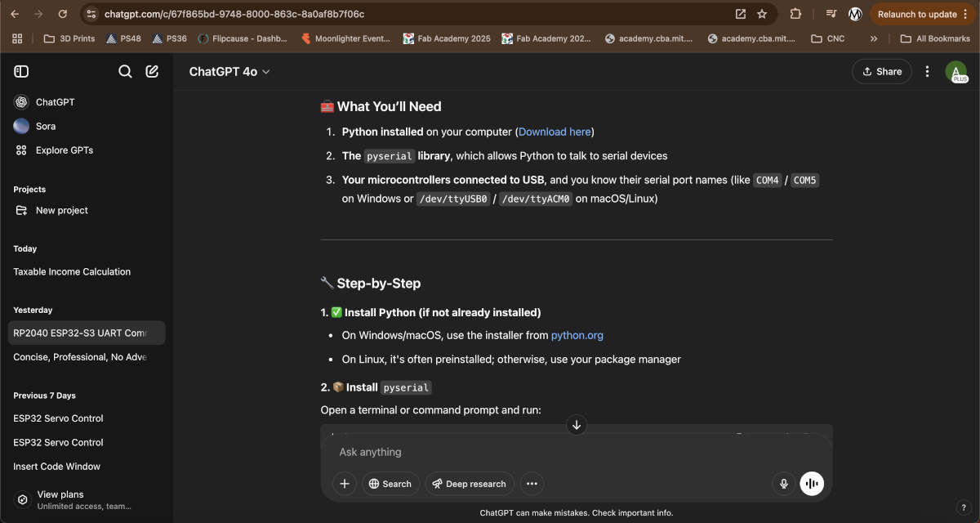Open Relaunch to update menu

coord(922,14)
